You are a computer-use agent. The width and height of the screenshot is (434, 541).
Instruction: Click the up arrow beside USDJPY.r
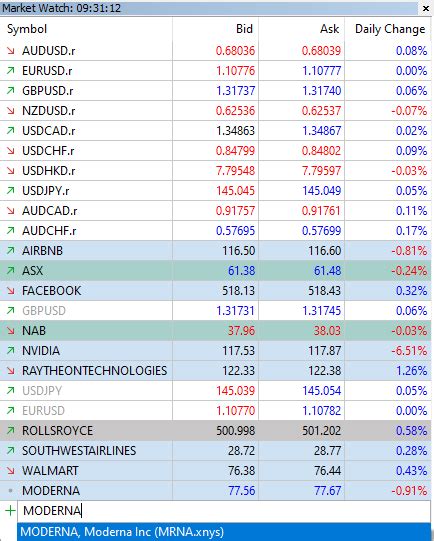[11, 191]
